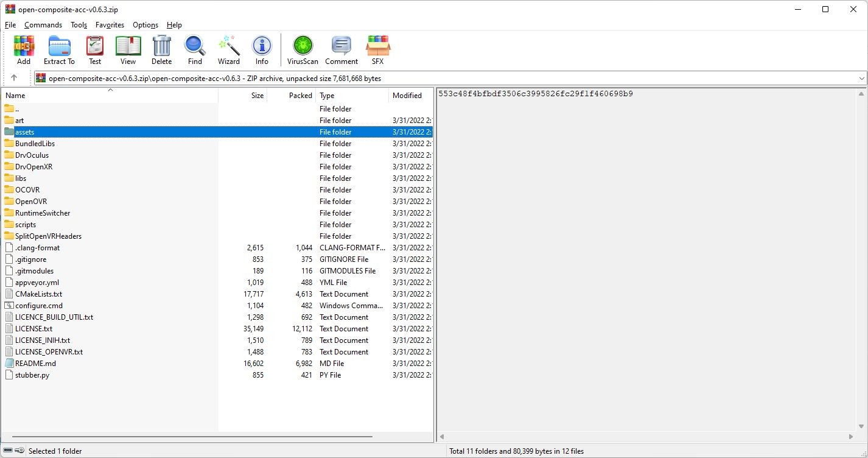This screenshot has width=868, height=458.
Task: Open the Help menu
Action: coord(174,25)
